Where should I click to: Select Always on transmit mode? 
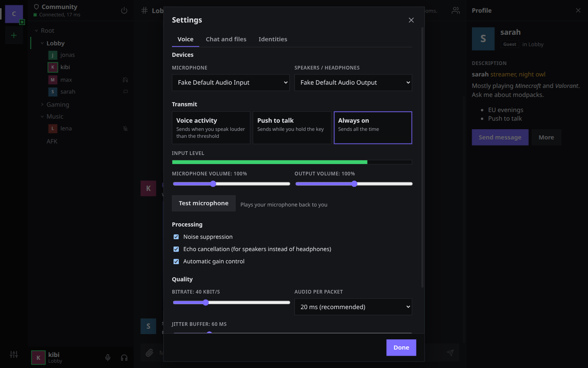click(x=373, y=128)
